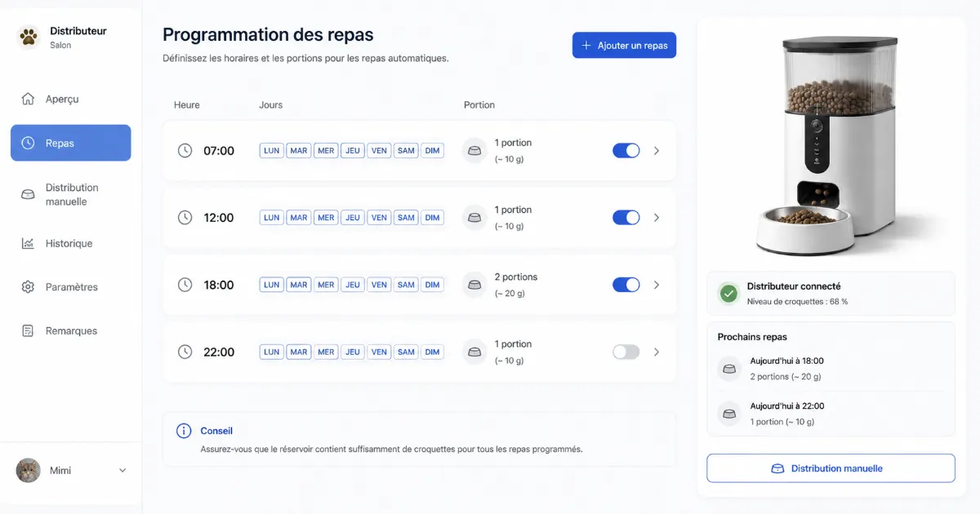Open Paramètres from the sidebar
Screen dimensions: 980x514
pos(70,287)
